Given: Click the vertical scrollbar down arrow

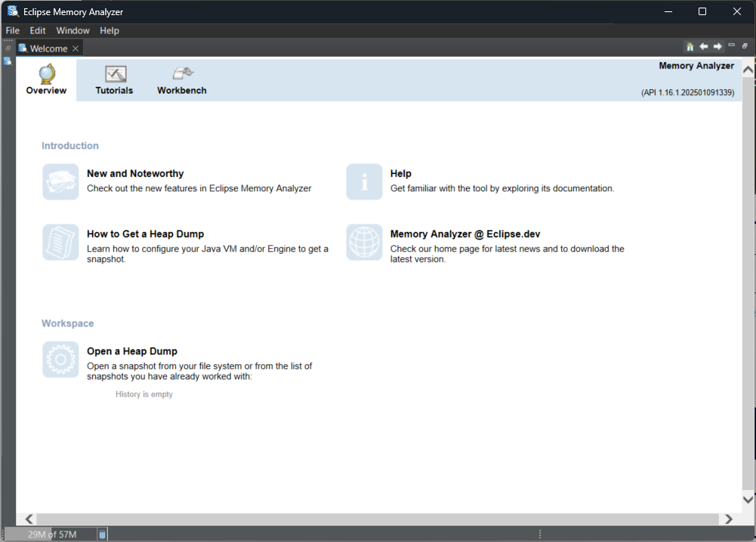Looking at the screenshot, I should (748, 499).
